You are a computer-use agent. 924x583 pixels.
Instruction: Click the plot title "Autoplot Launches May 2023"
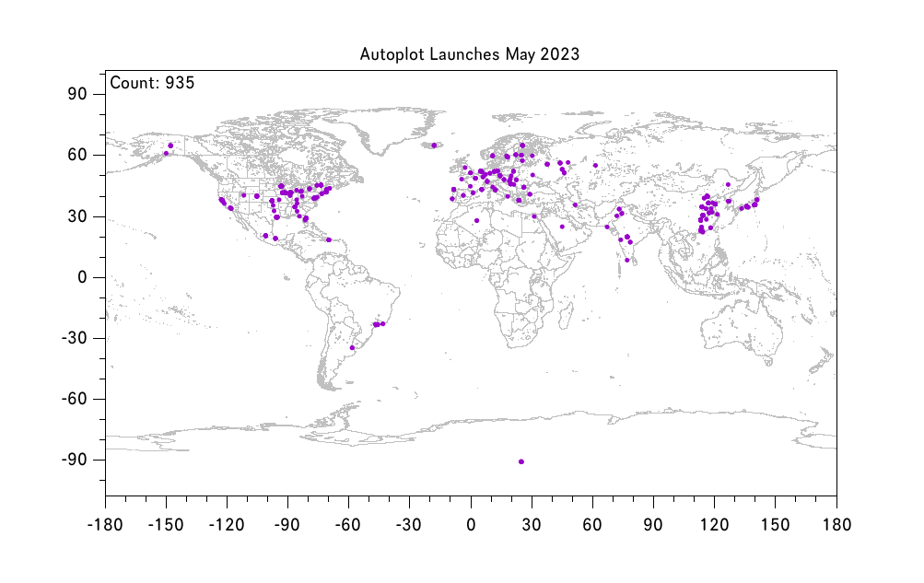[470, 54]
